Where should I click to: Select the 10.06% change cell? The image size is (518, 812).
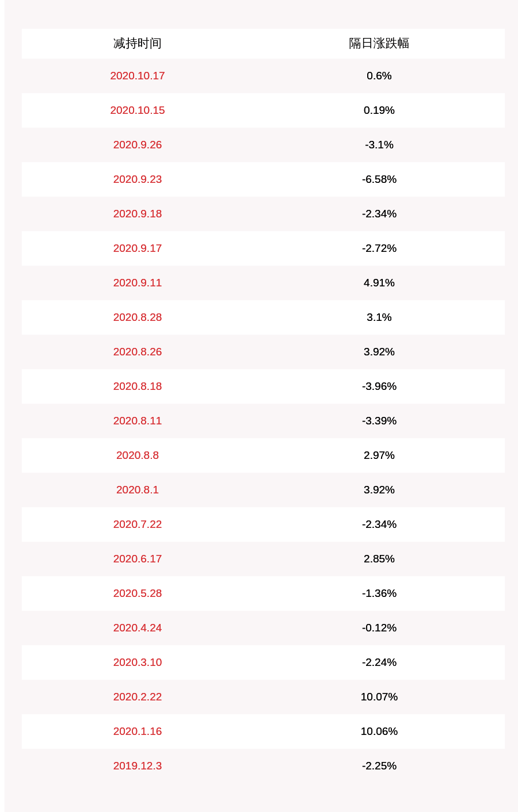379,731
